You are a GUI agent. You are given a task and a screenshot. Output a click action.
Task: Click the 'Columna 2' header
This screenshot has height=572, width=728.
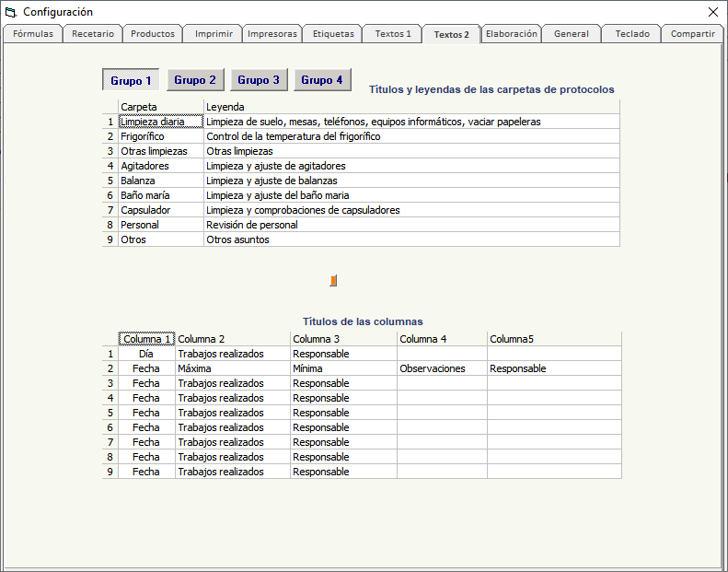pyautogui.click(x=233, y=339)
